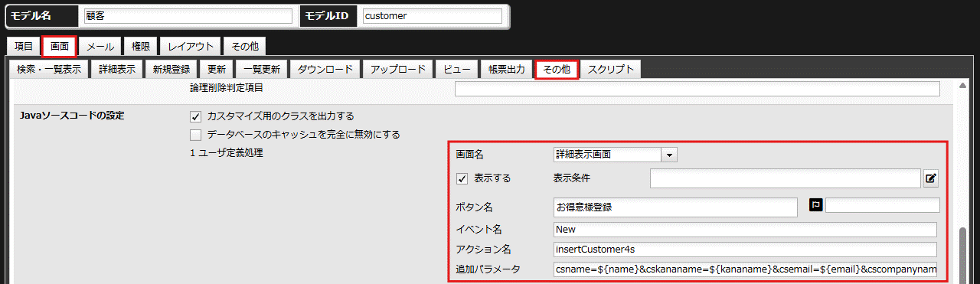
Task: Switch to ダウンロード sub-tab
Action: 325,69
